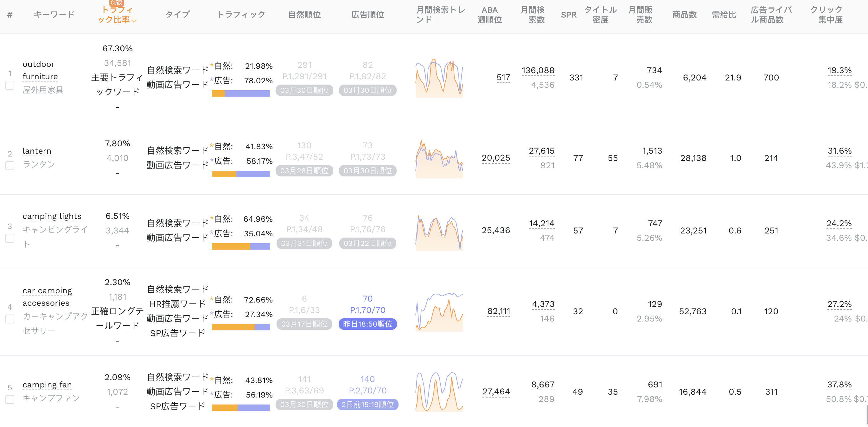Click the 03月17日順位 natural rank badge
This screenshot has height=427, width=868.
click(304, 324)
